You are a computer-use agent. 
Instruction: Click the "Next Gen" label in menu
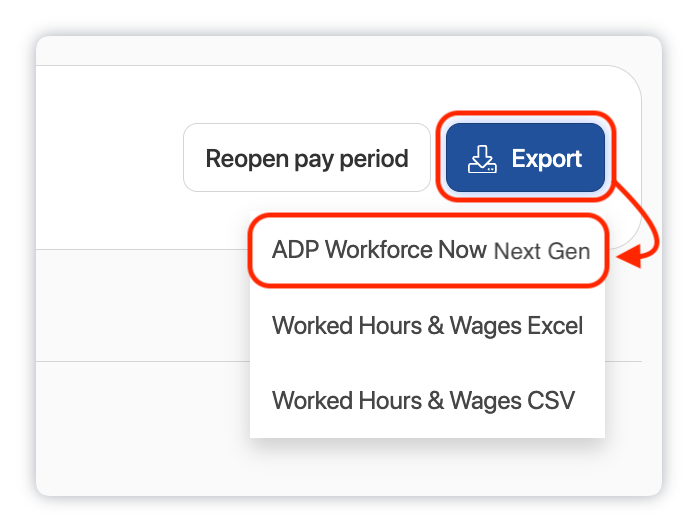pos(541,252)
